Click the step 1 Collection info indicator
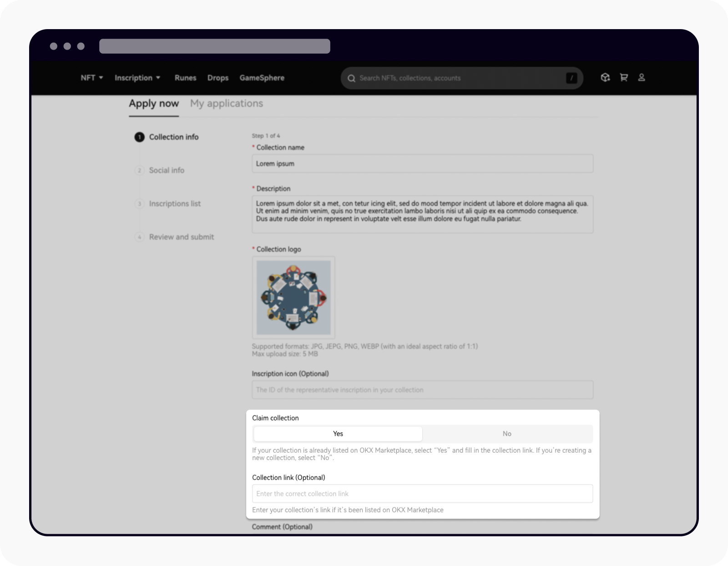The image size is (728, 566). (x=139, y=136)
